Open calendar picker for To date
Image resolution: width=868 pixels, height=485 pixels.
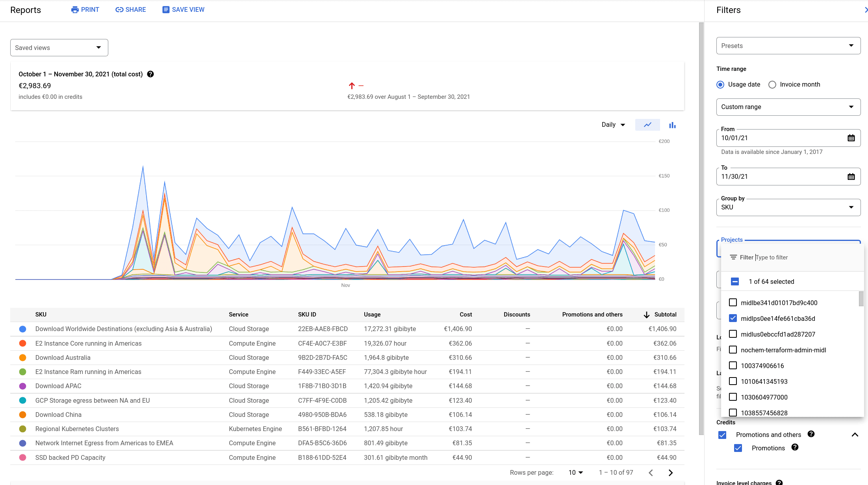pos(851,176)
